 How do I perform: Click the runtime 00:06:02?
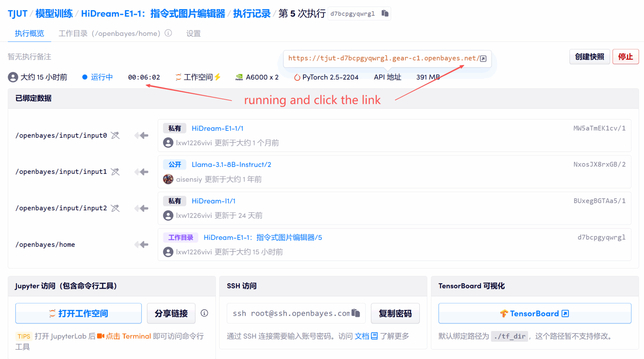(x=144, y=77)
